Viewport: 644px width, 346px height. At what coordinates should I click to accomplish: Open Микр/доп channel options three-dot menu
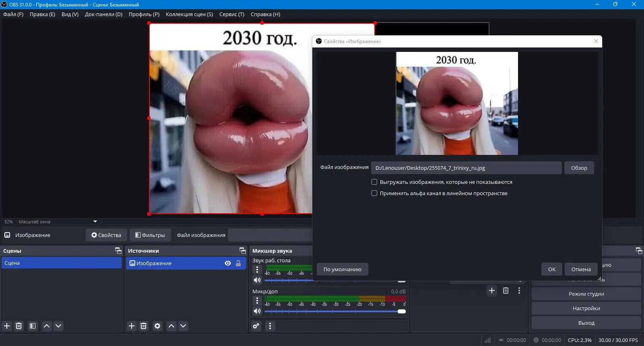click(x=257, y=301)
